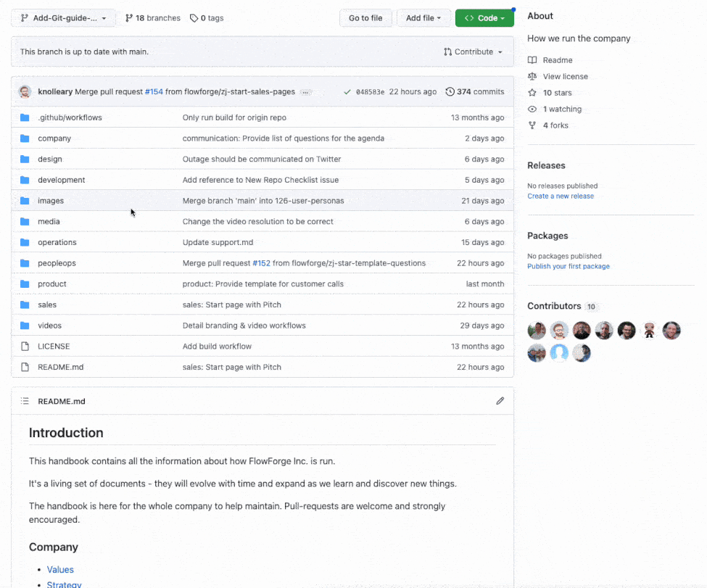Open the Readme via the book icon
Image resolution: width=707 pixels, height=588 pixels.
click(x=532, y=59)
